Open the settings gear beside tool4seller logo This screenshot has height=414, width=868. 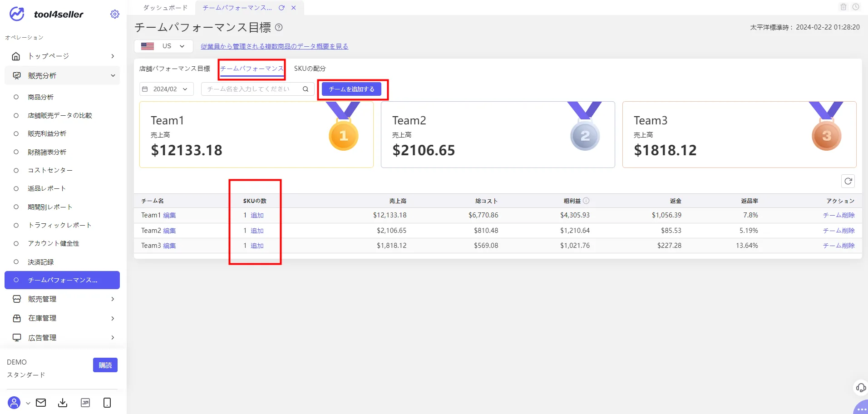[x=115, y=14]
